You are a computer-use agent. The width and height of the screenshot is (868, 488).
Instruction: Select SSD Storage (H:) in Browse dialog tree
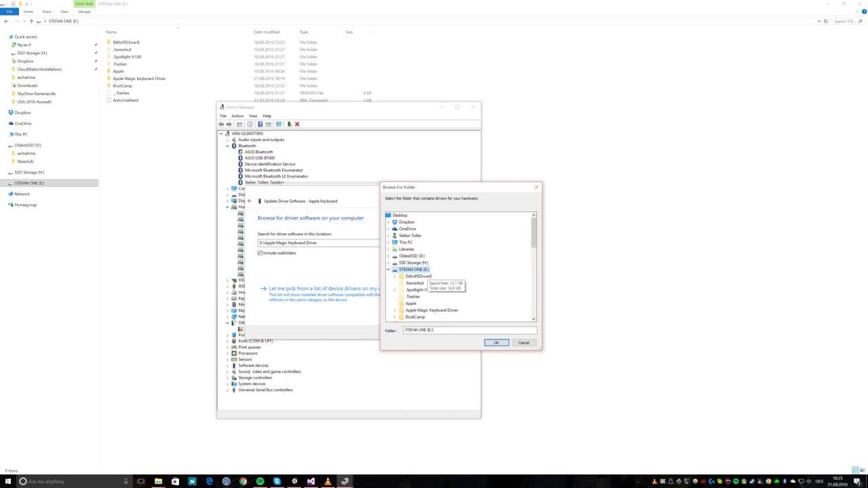click(413, 262)
